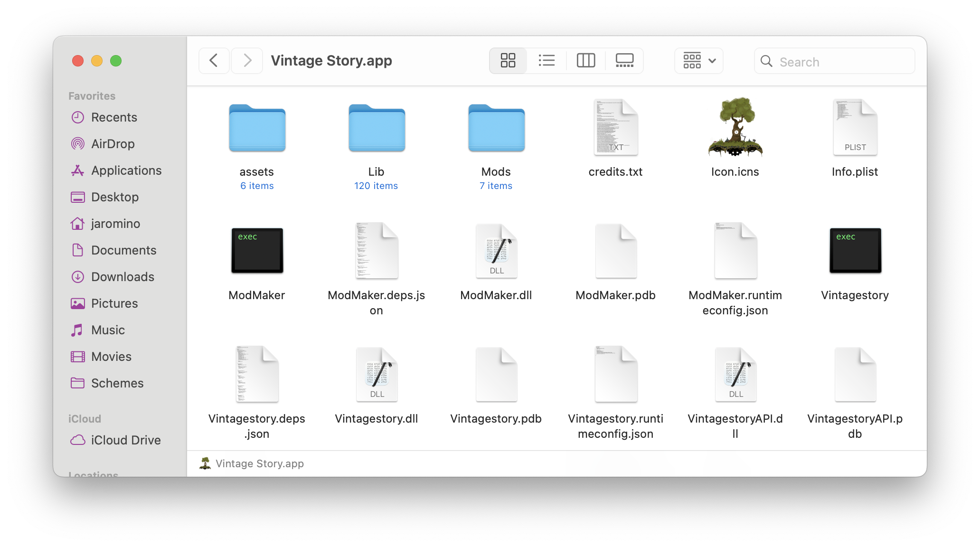Select the Icon.icns tree image file
This screenshot has width=980, height=547.
coord(735,127)
